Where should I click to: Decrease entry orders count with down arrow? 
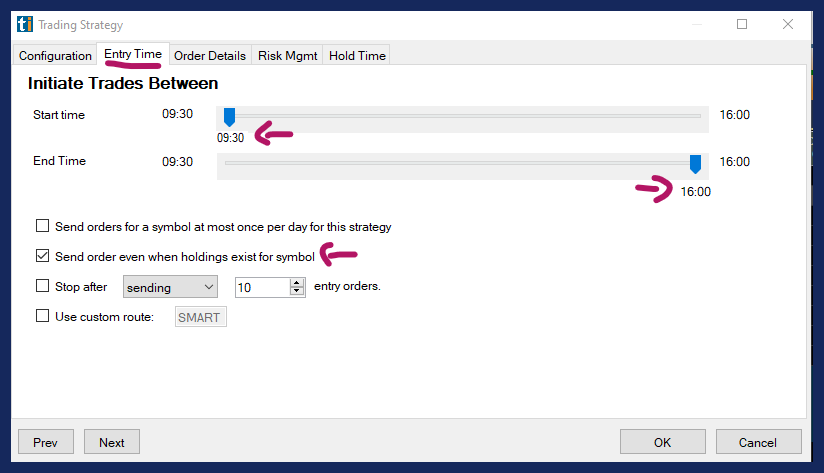[x=296, y=292]
